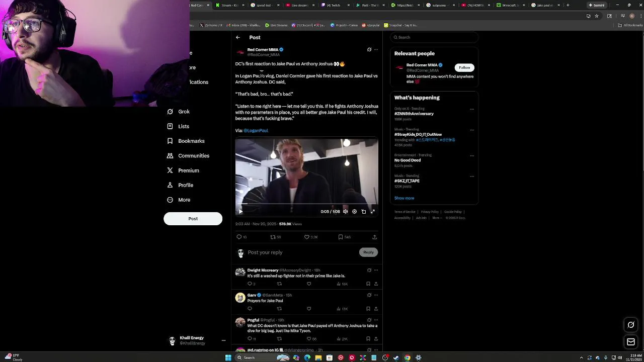Open Communities in the sidebar
644x362 pixels.
click(x=188, y=156)
